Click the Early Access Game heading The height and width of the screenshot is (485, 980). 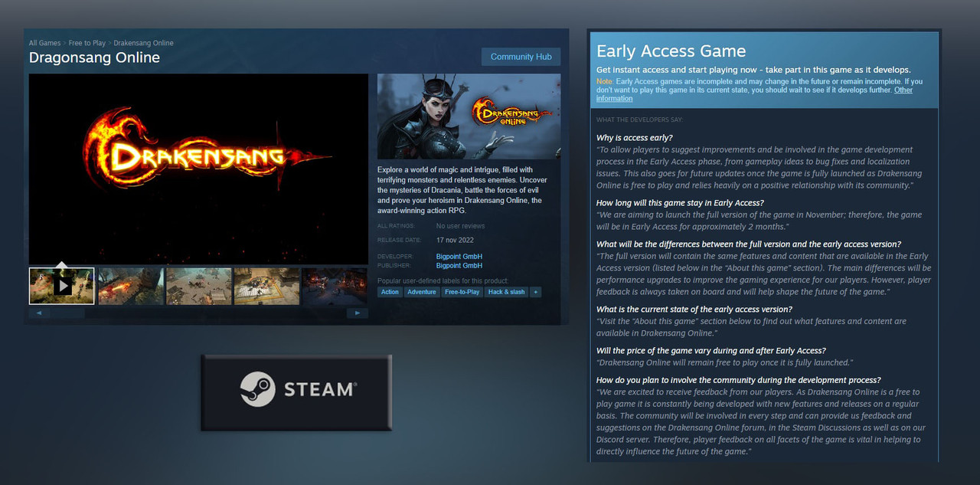(671, 51)
